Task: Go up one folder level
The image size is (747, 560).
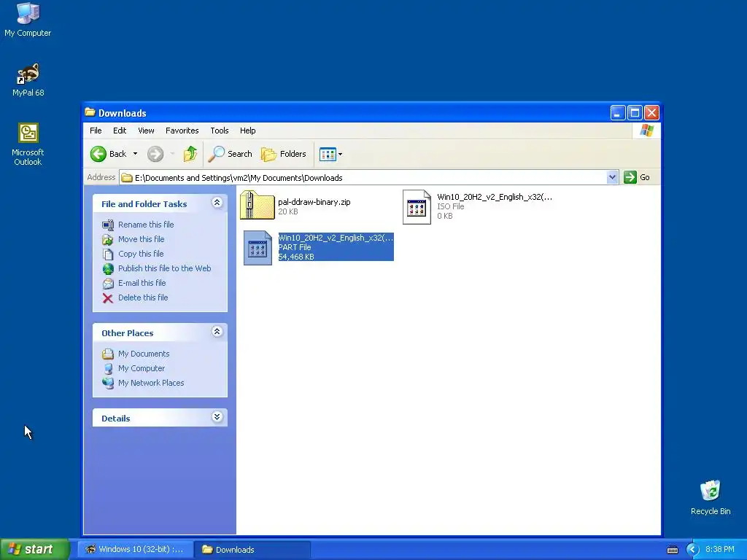Action: 190,154
